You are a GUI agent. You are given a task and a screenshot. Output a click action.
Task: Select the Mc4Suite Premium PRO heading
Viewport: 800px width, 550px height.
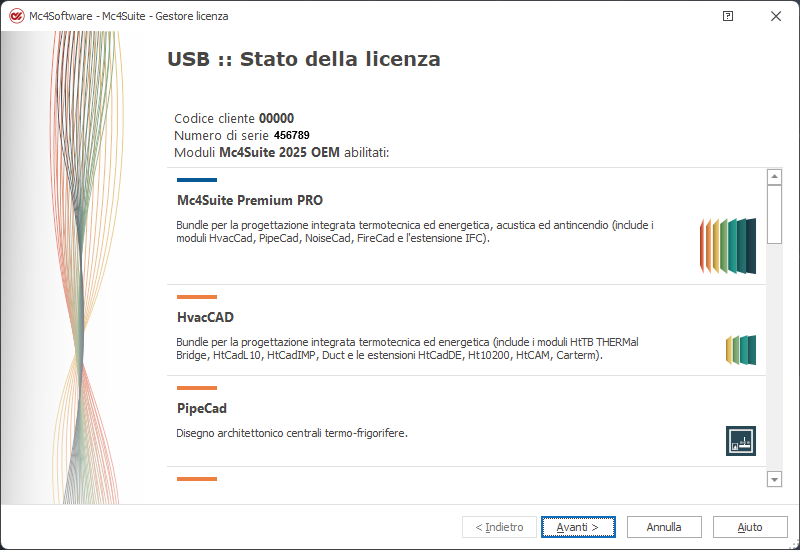click(x=250, y=201)
